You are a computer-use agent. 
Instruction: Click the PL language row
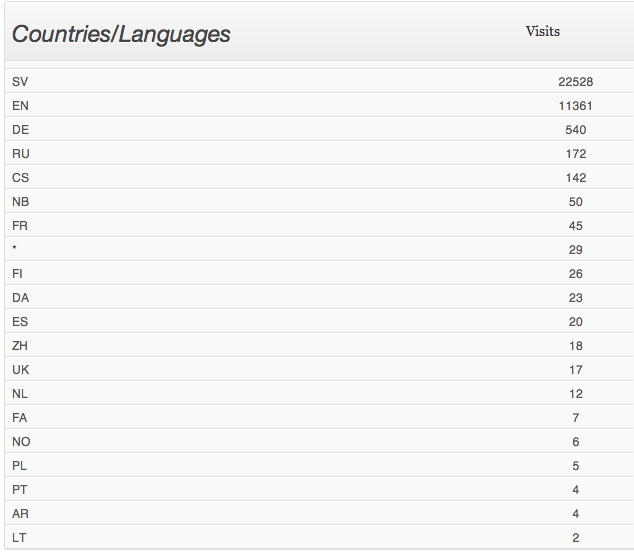tap(20, 465)
